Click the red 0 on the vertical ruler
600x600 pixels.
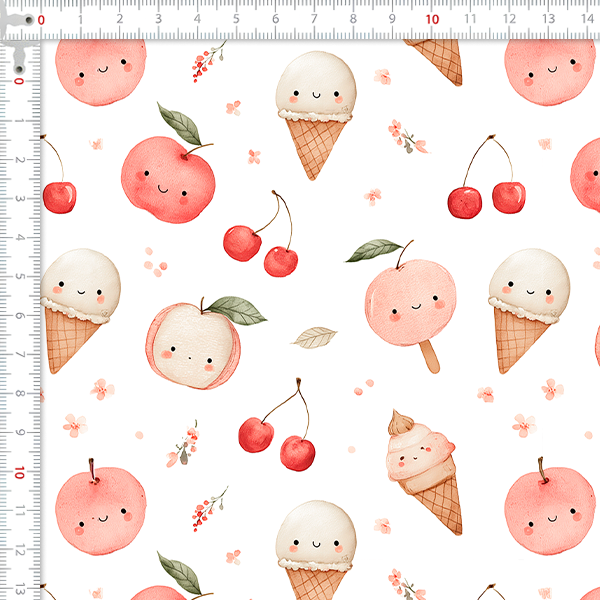coord(19,81)
